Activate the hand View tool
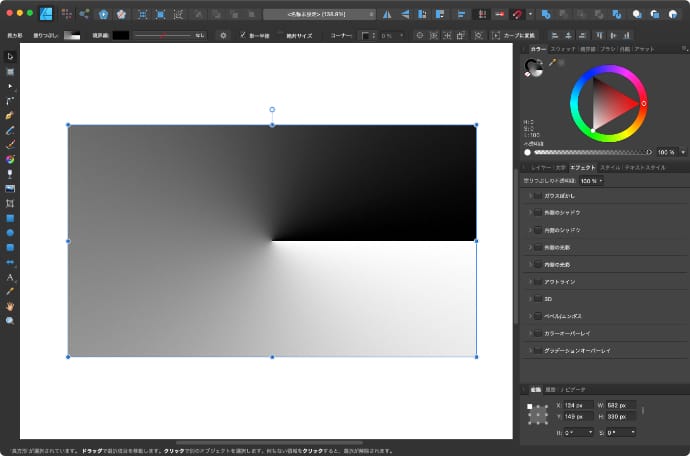Screen dimensions: 690x456 [x=10, y=306]
